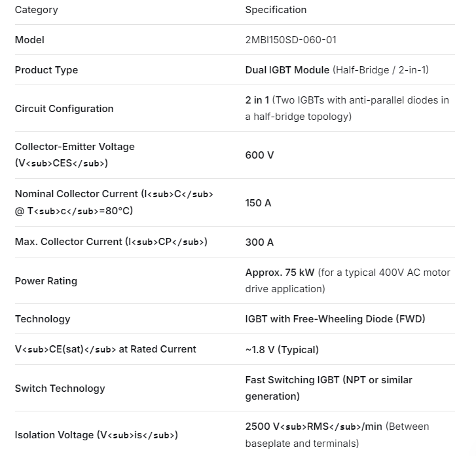Select the ~1.8 V (Typical) value
The height and width of the screenshot is (456, 476).
tap(282, 349)
